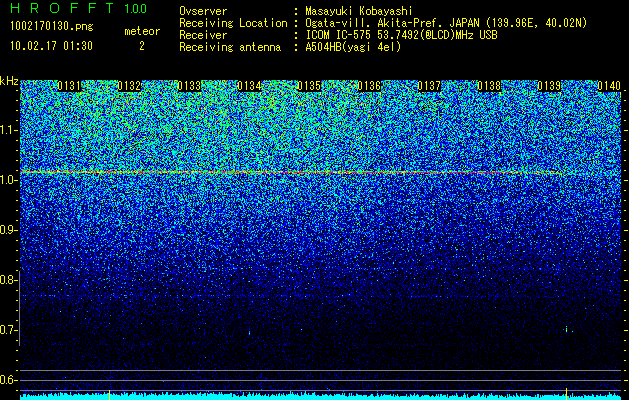The image size is (629, 400).
Task: Click the yellow meteor marker near 0139
Action: point(566,394)
